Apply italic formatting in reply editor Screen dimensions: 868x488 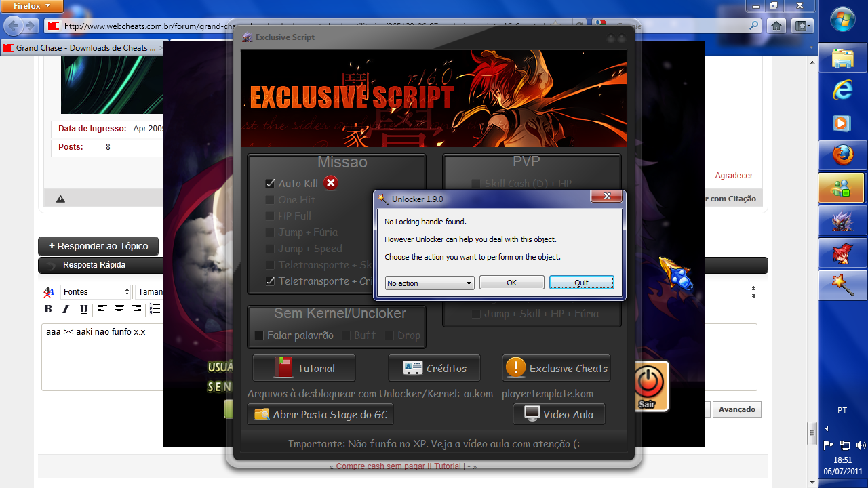tap(66, 309)
